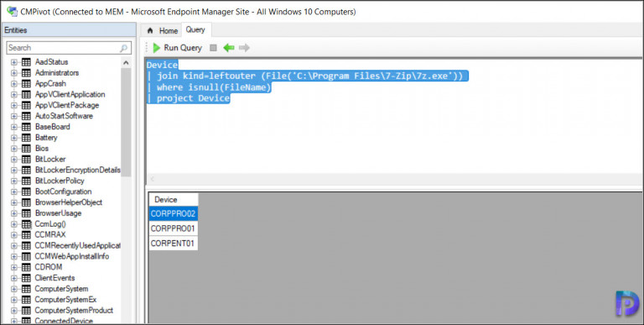Select the CcmLog() entity

click(50, 224)
